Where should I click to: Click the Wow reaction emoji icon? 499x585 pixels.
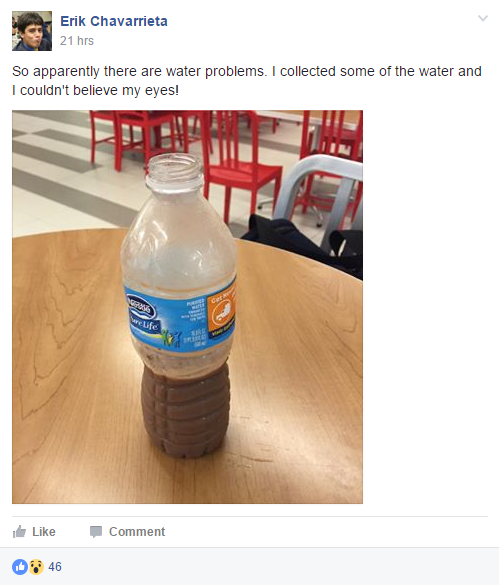pos(36,567)
